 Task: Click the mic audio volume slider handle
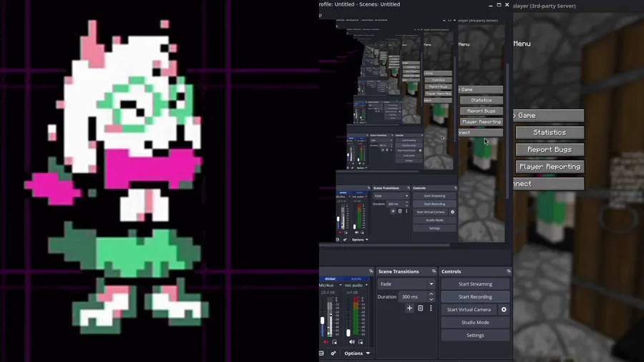point(348,333)
